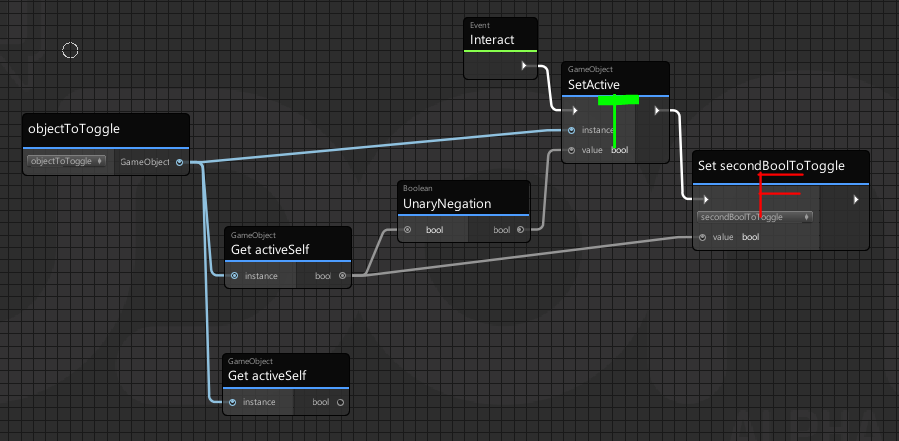
Task: Select the SetActive node header
Action: (x=615, y=79)
